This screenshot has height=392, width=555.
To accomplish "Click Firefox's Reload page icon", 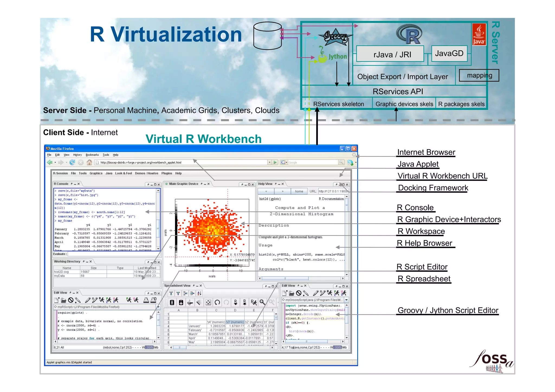I will pyautogui.click(x=72, y=163).
